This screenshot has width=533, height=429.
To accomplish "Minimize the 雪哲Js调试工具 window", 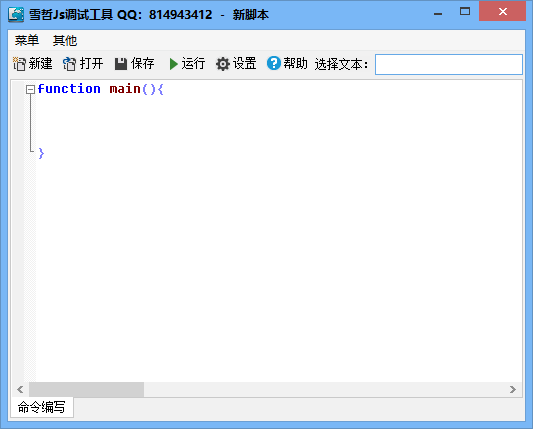I will pyautogui.click(x=438, y=14).
